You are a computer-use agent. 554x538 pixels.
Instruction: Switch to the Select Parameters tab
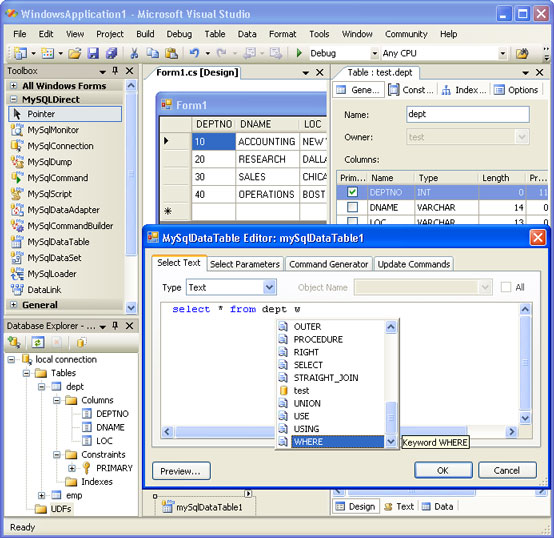pyautogui.click(x=245, y=264)
